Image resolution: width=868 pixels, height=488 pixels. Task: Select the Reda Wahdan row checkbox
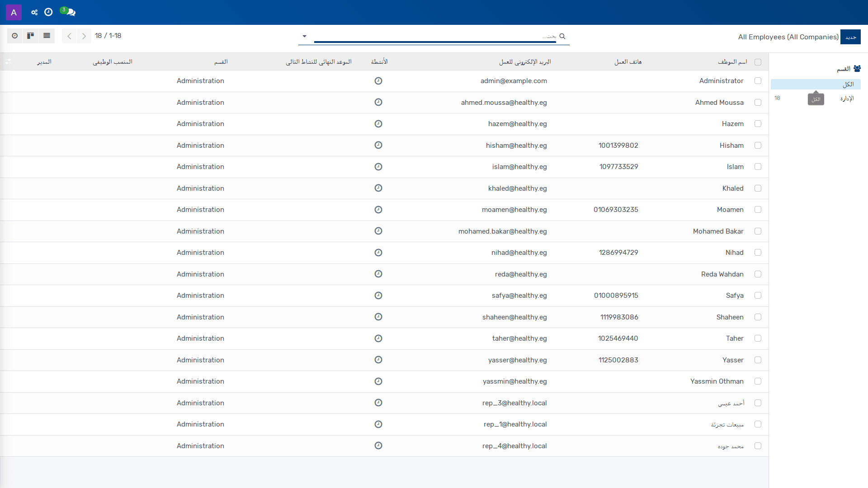point(758,274)
